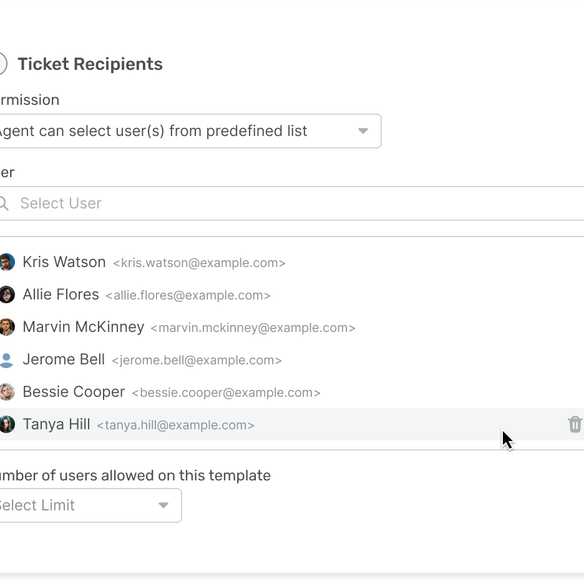Image resolution: width=584 pixels, height=584 pixels.
Task: Click Tanya Hill's avatar picture
Action: coord(7,424)
